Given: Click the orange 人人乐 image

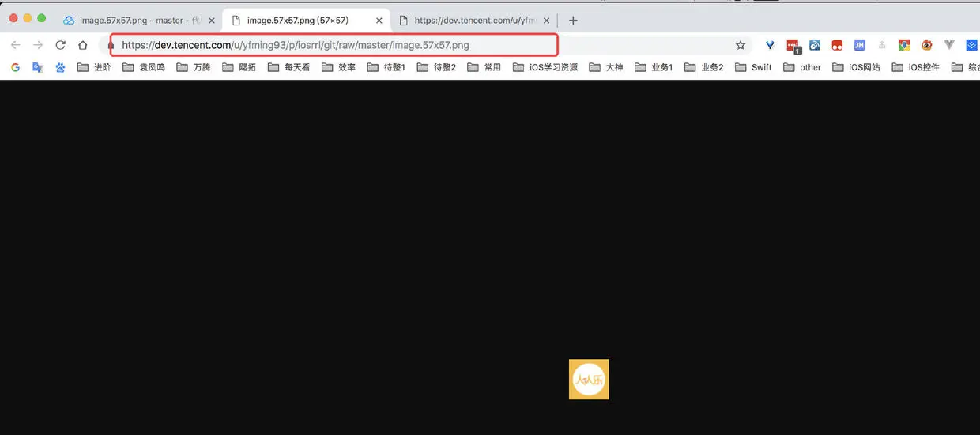Looking at the screenshot, I should (589, 380).
